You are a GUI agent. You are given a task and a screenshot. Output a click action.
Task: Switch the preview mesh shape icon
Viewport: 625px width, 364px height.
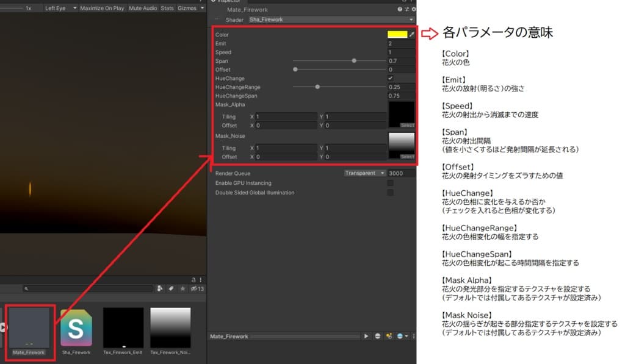(377, 336)
